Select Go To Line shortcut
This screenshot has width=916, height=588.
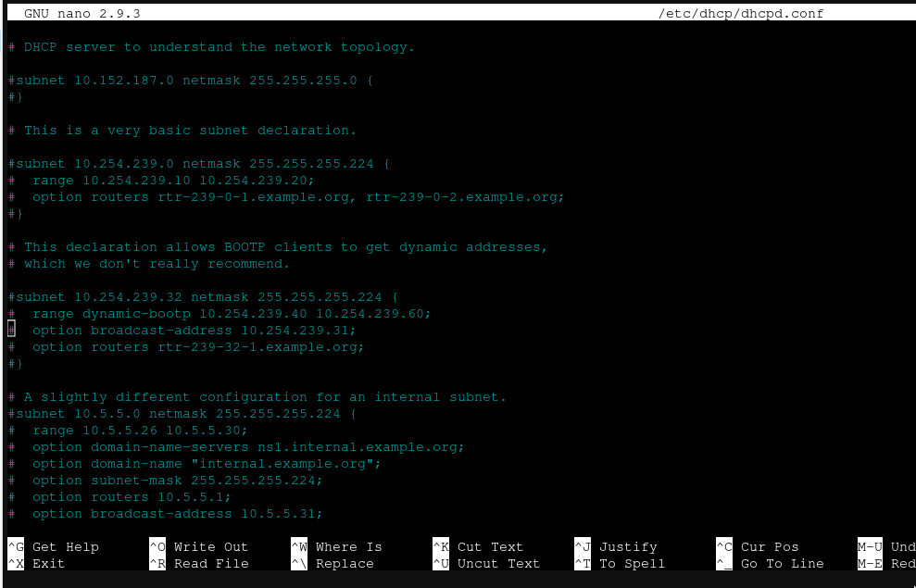click(783, 563)
